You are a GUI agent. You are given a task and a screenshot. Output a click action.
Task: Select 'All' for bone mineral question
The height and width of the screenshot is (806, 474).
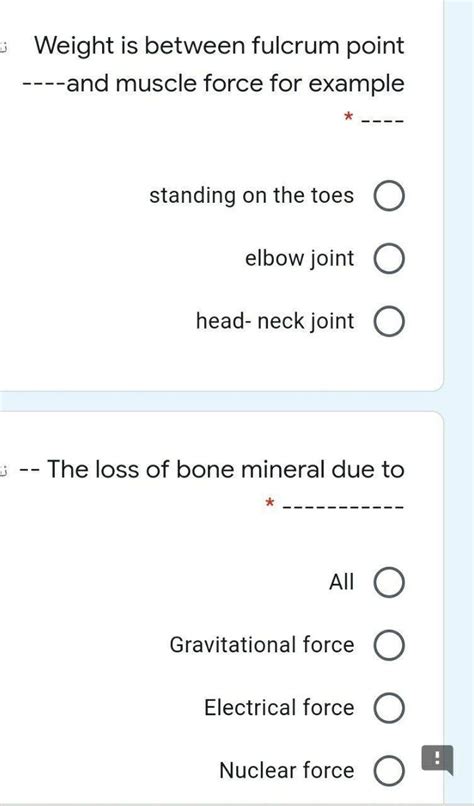(x=389, y=582)
